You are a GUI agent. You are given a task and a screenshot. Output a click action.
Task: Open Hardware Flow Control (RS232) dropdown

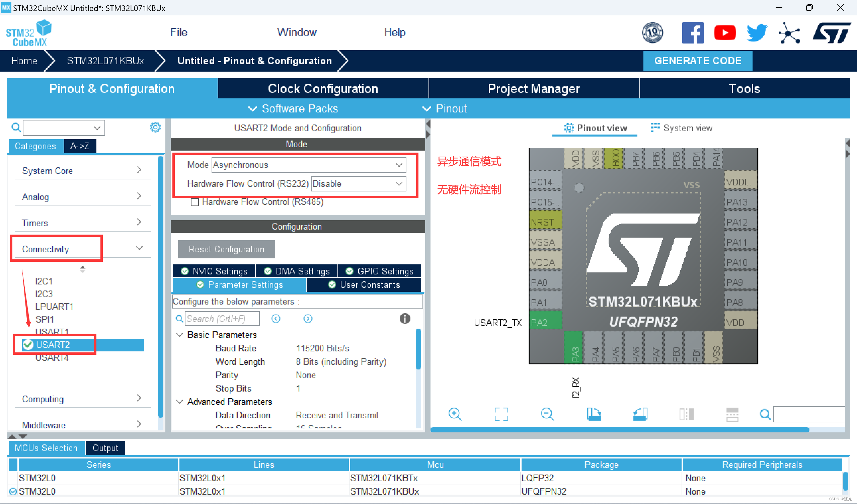359,184
